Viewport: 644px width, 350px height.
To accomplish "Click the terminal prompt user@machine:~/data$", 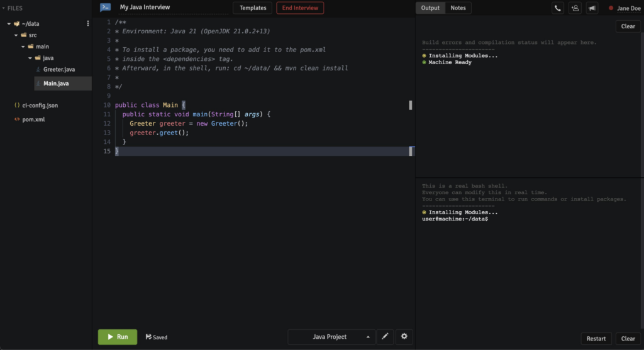I will coord(455,219).
